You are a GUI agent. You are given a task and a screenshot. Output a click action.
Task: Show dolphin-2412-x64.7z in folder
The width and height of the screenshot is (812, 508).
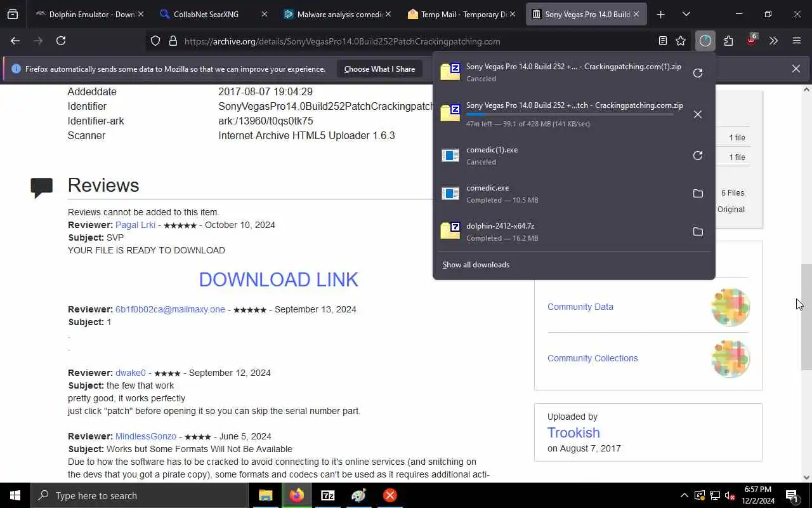coord(698,232)
